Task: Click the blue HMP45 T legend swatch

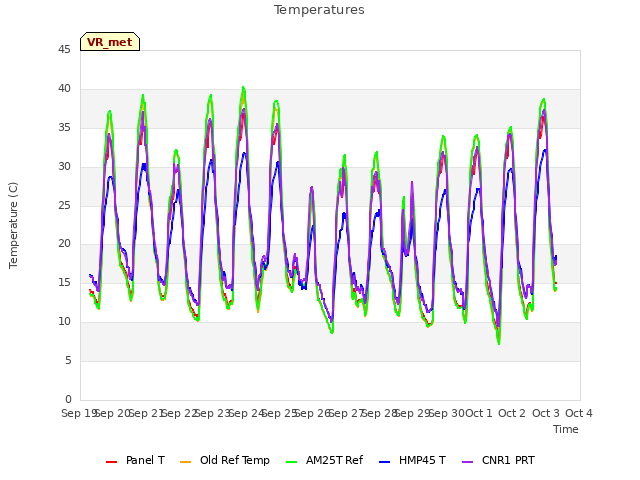Action: pos(384,462)
